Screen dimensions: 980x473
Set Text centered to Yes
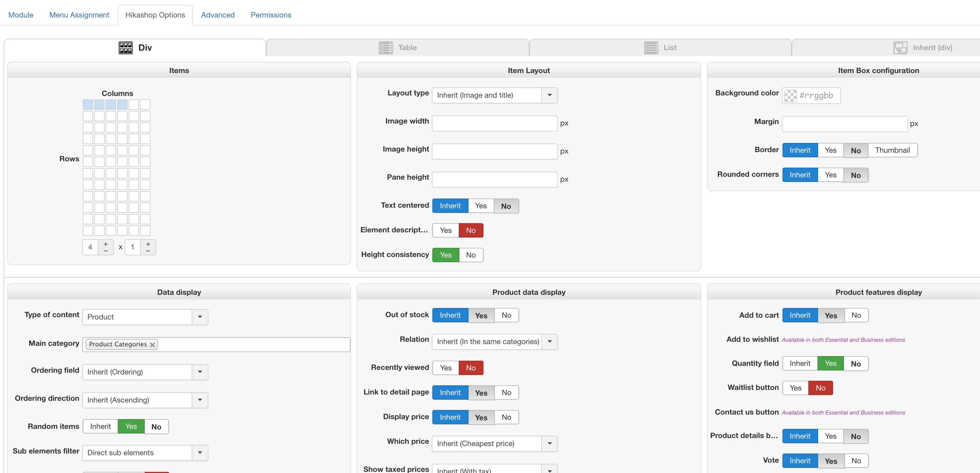(x=481, y=206)
